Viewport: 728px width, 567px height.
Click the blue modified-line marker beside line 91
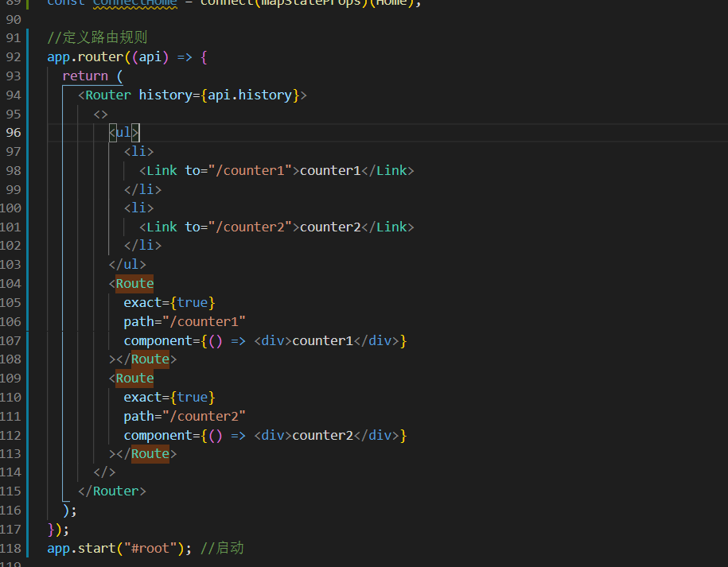point(28,37)
